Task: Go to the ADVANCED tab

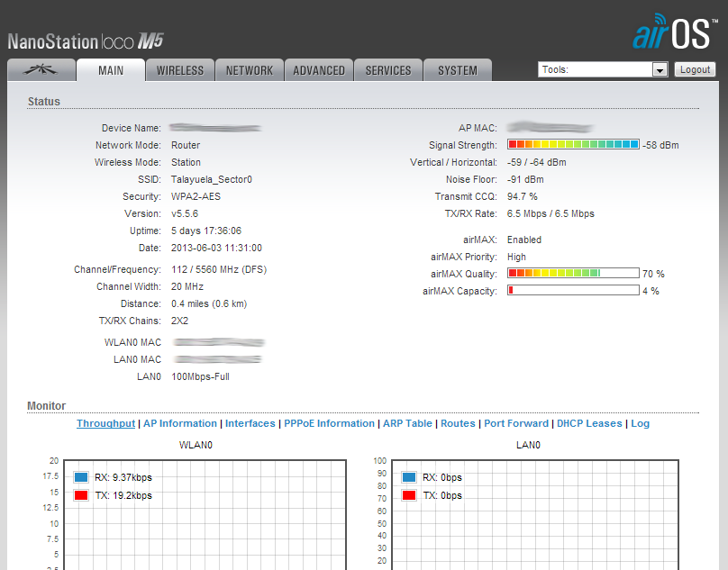Action: [x=319, y=70]
